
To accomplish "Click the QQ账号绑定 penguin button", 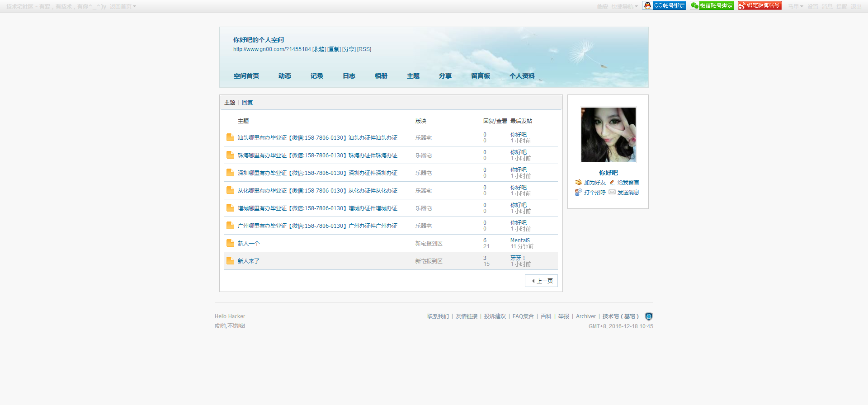I will click(664, 5).
